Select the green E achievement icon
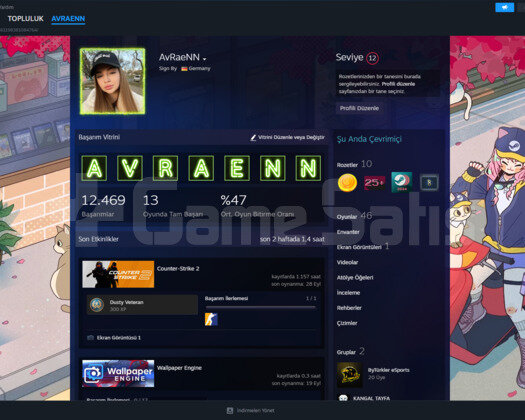Image resolution: width=525 pixels, height=420 pixels. (237, 168)
